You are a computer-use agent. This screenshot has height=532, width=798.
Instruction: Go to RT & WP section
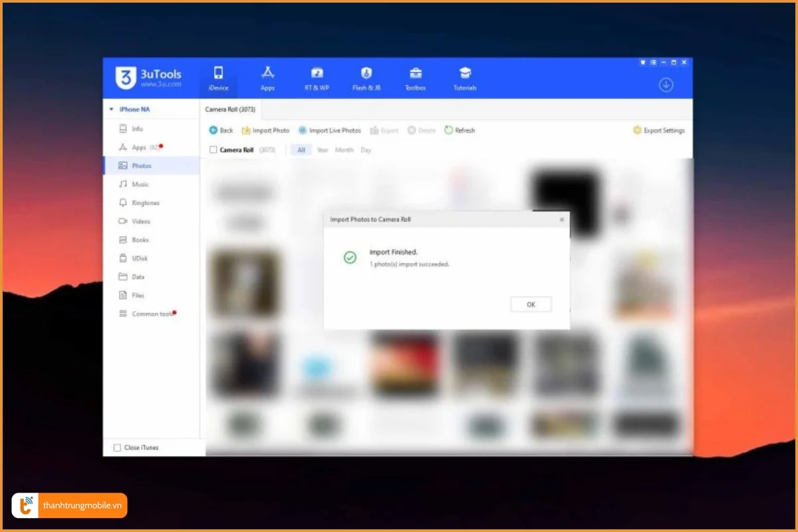(x=317, y=73)
